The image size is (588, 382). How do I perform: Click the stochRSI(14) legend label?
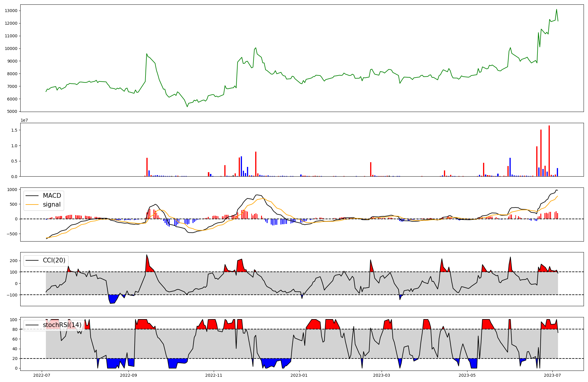62,325
